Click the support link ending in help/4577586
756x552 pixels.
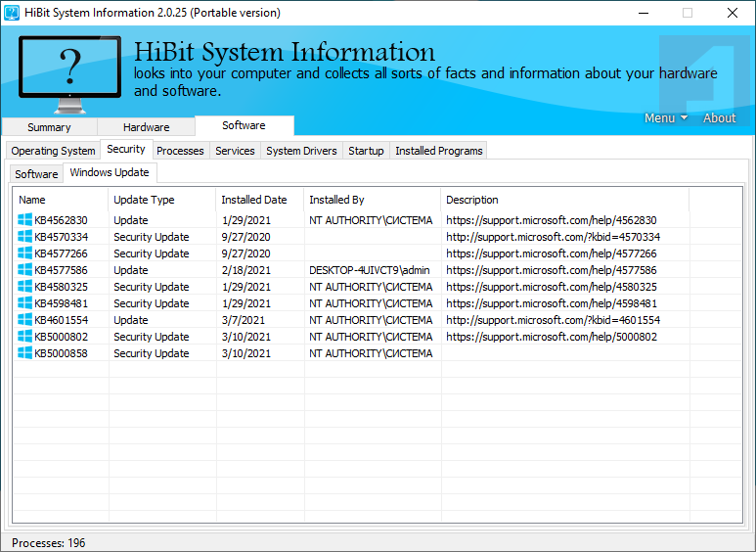tap(551, 270)
